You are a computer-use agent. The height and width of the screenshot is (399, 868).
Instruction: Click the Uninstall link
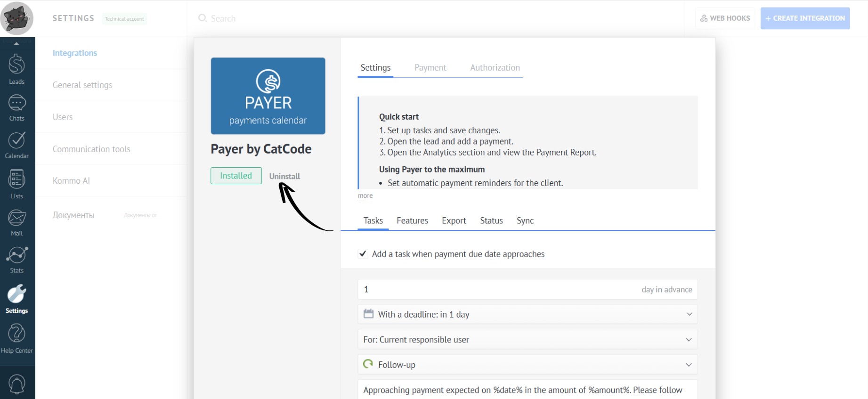tap(284, 176)
